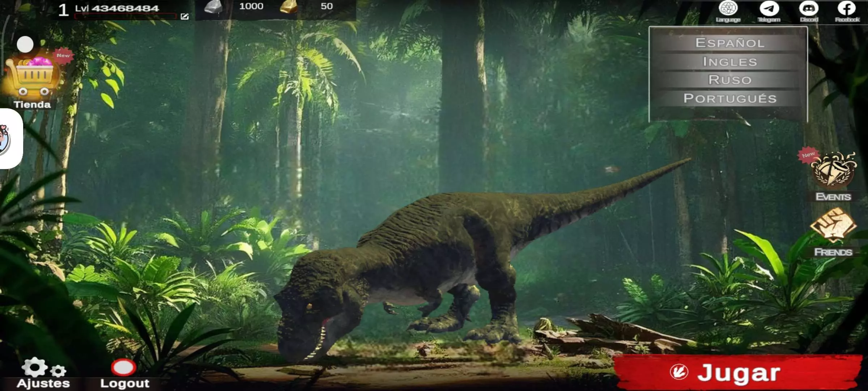Open the Events emblem icon
The height and width of the screenshot is (391, 868).
pos(833,170)
